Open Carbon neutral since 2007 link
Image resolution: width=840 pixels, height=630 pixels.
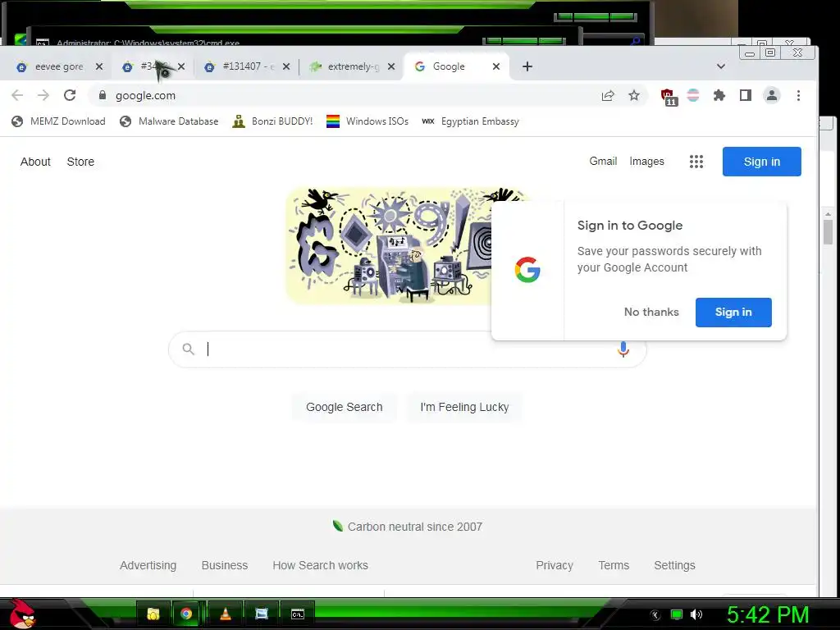408,527
